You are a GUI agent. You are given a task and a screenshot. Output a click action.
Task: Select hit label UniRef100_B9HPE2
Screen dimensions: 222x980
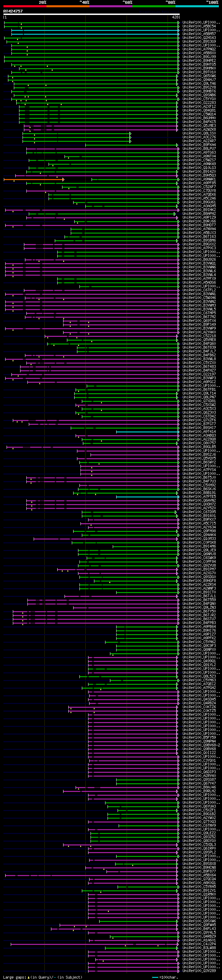[199, 60]
